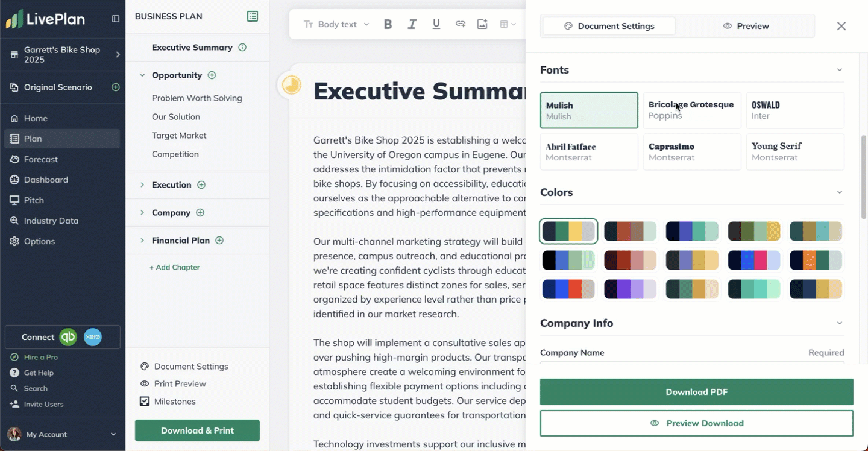Insert an image using the toolbar icon
868x451 pixels.
point(482,24)
